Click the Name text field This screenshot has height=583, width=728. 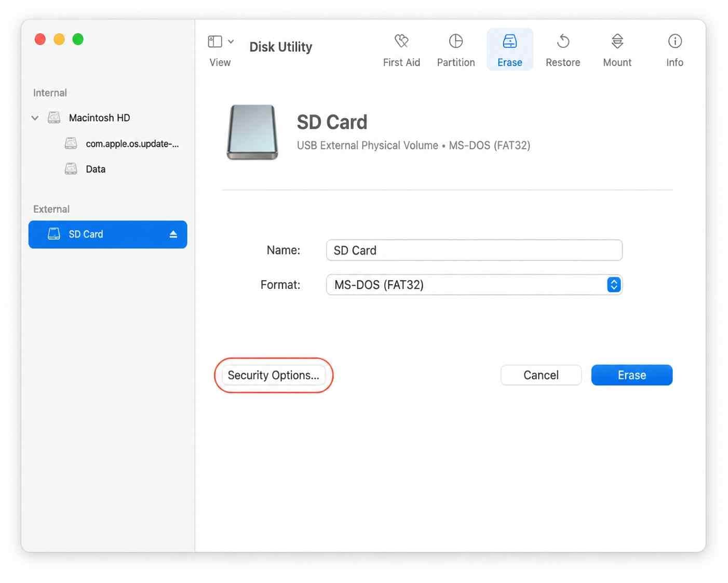(474, 250)
